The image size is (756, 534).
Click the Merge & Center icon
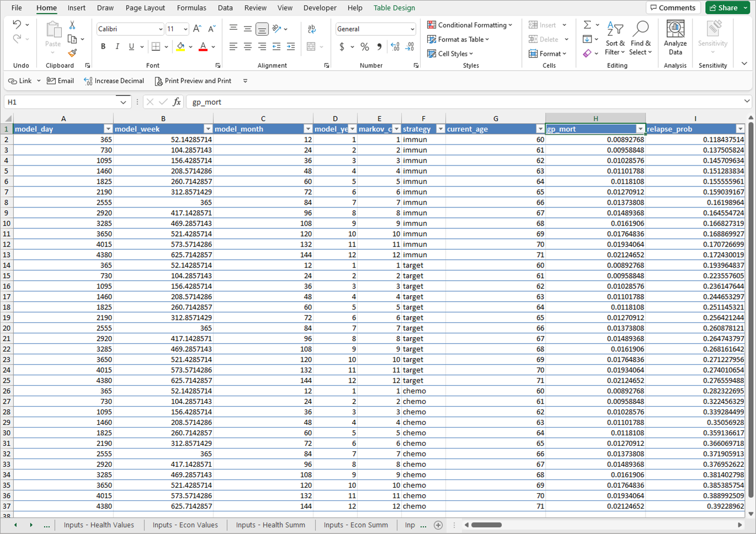pos(311,47)
